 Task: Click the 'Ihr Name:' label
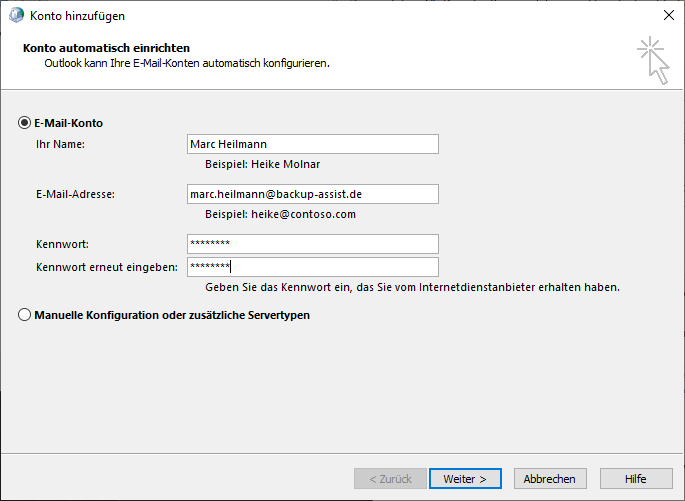tap(60, 144)
